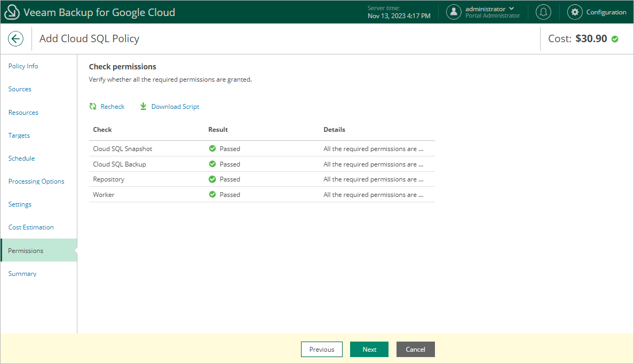Viewport: 634px width, 364px height.
Task: Go to Targets step
Action: coord(19,136)
